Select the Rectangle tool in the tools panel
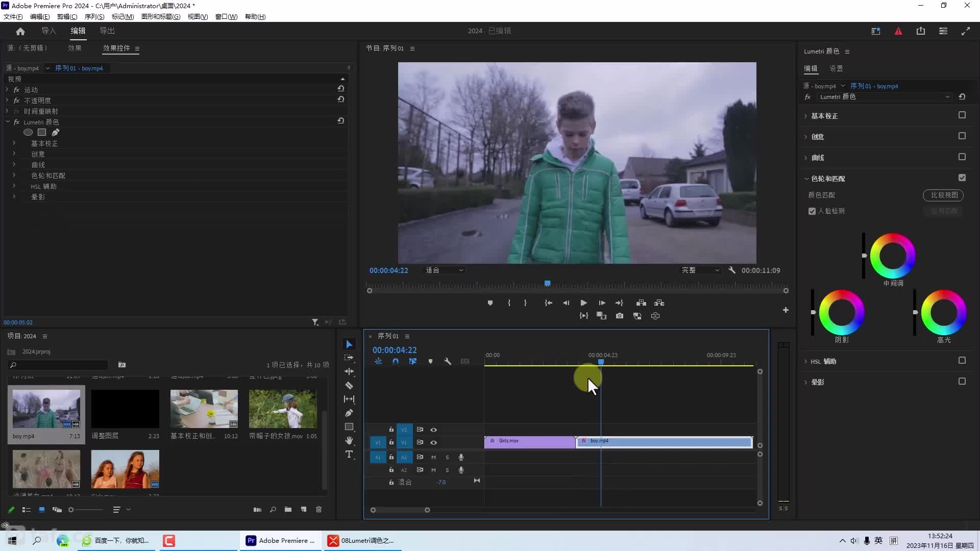980x551 pixels. 349,427
